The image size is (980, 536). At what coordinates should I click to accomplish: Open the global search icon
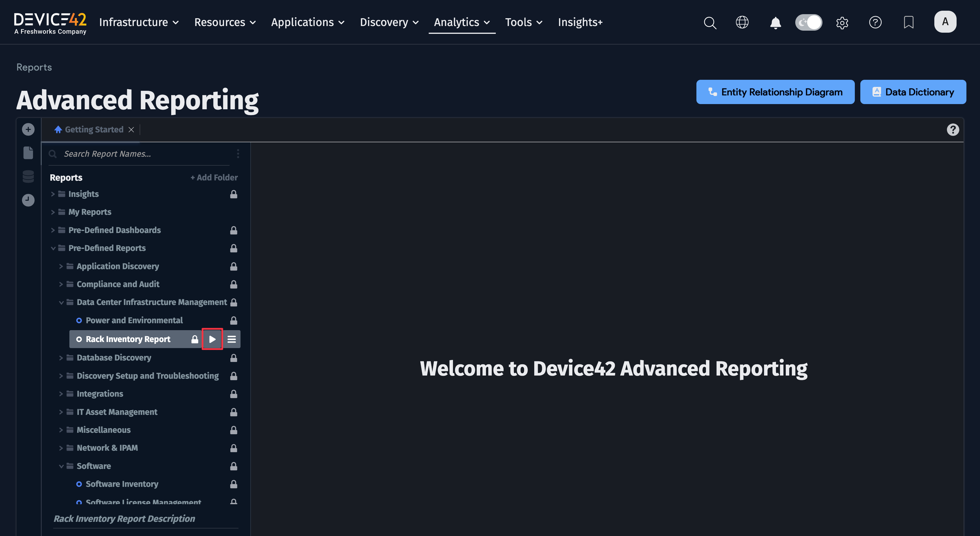click(x=709, y=23)
